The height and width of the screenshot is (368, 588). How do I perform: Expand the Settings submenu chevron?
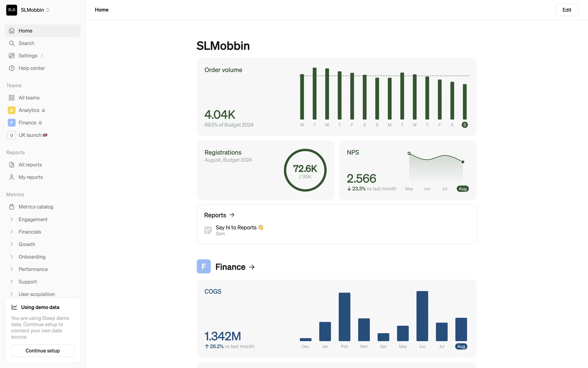coord(42,56)
